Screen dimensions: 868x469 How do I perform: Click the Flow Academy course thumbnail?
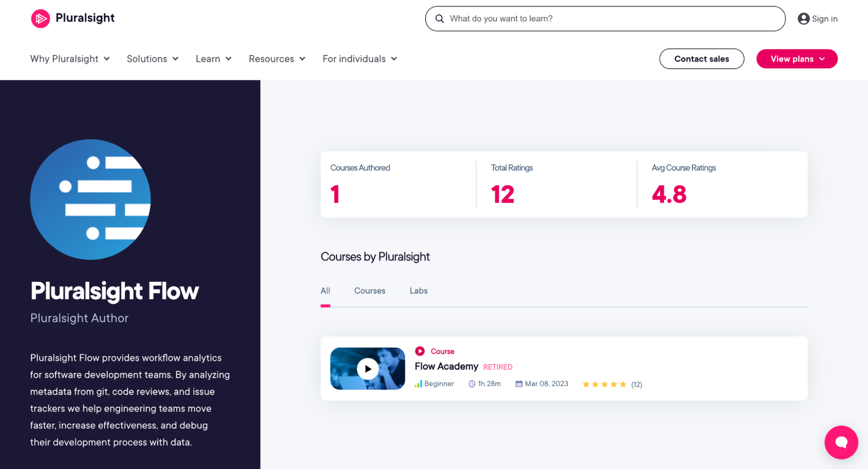tap(368, 369)
